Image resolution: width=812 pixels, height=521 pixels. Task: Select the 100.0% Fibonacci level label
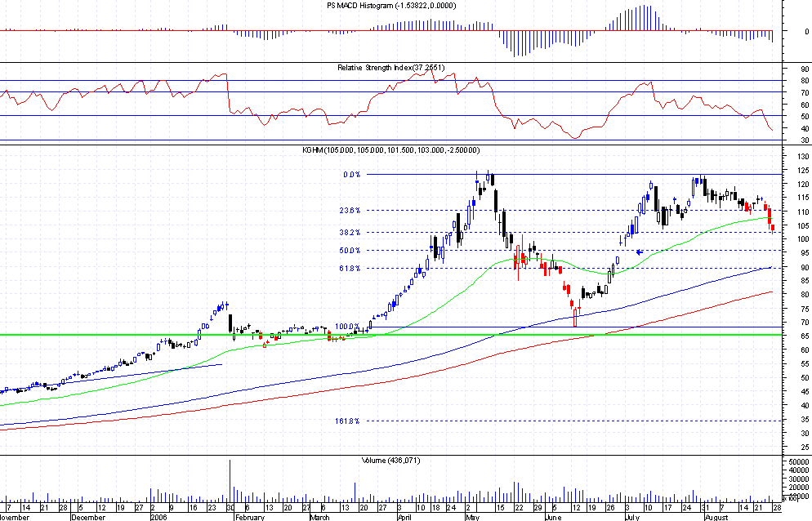click(x=348, y=327)
